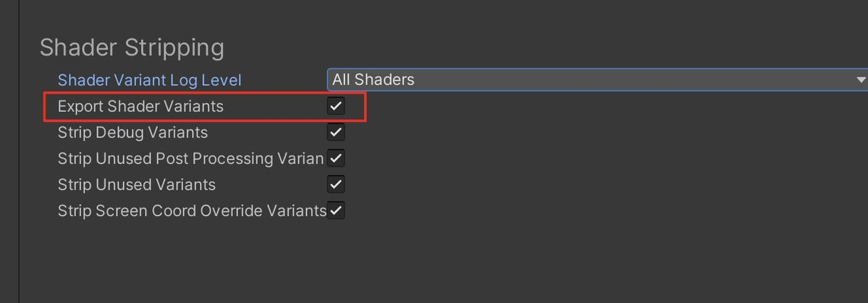Screen dimensions: 868x303
Task: Uncheck the Export Shader Variants checkbox
Action: [336, 106]
